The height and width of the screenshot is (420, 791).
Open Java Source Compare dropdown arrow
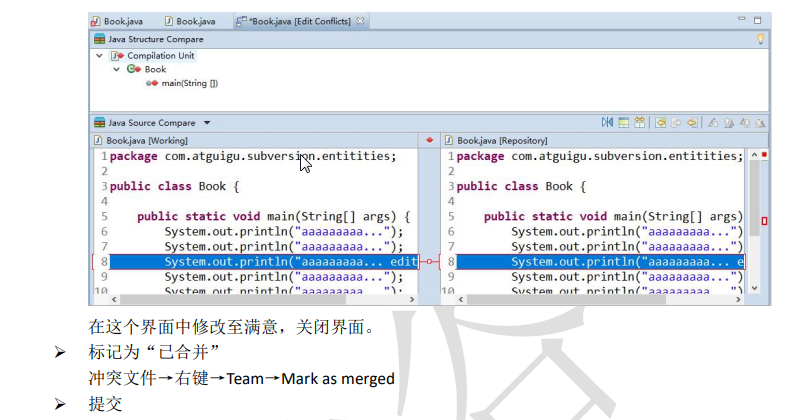pyautogui.click(x=207, y=123)
